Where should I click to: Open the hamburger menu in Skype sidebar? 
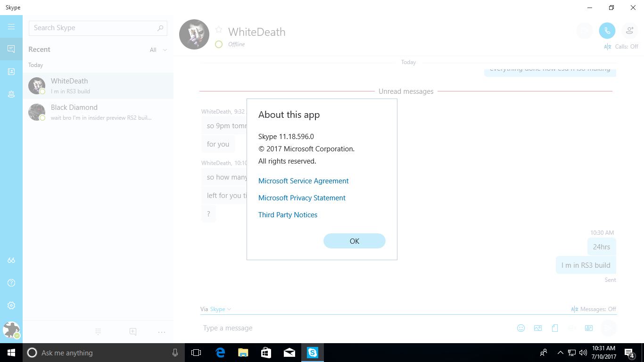pyautogui.click(x=11, y=27)
